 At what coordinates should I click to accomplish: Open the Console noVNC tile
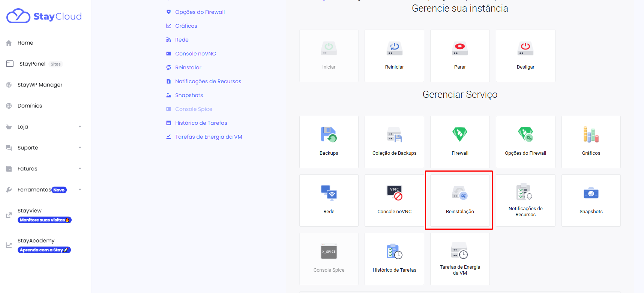click(x=395, y=200)
